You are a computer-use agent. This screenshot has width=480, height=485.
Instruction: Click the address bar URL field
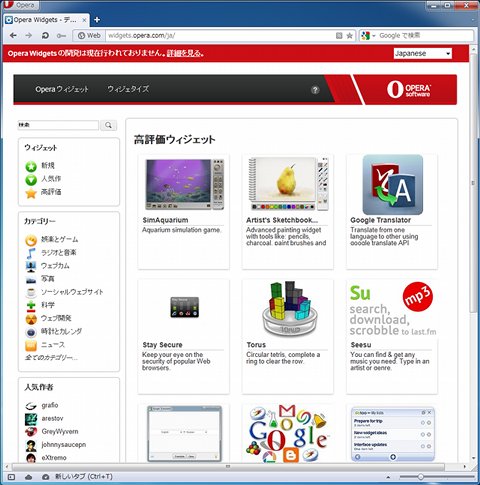[220, 36]
